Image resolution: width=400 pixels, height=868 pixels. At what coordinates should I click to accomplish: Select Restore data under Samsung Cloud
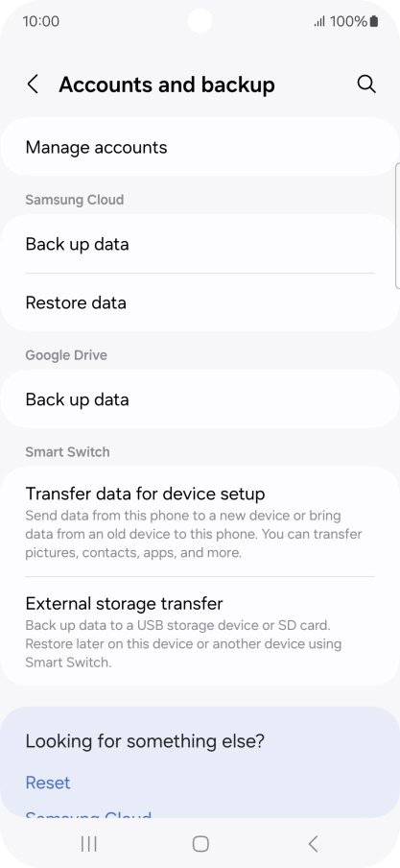[200, 302]
